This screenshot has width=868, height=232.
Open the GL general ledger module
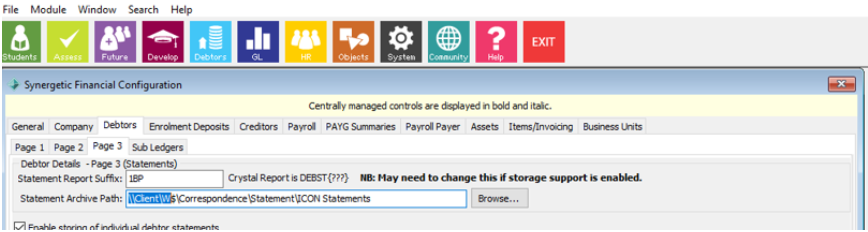pyautogui.click(x=258, y=42)
